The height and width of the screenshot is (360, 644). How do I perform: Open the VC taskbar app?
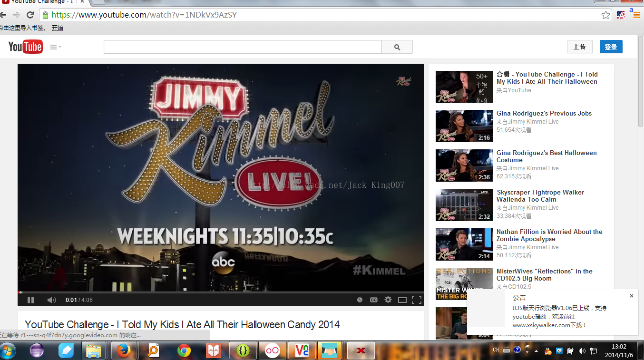click(302, 351)
